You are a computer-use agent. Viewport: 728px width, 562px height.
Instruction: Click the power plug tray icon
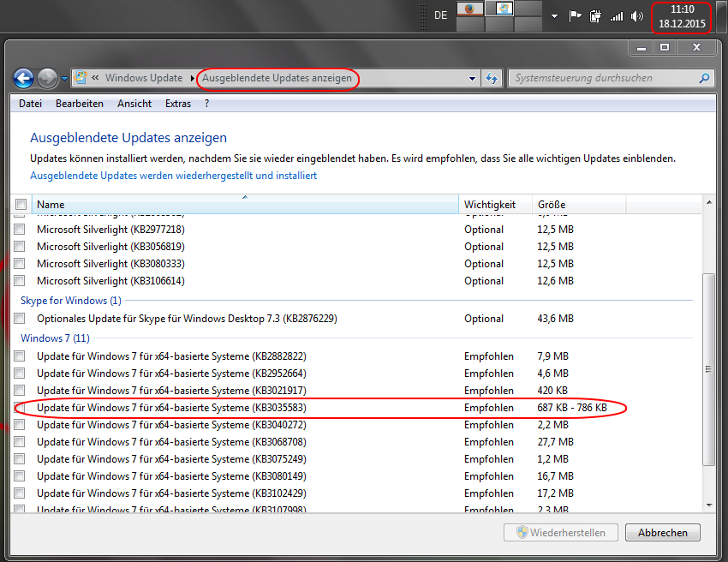(x=595, y=15)
